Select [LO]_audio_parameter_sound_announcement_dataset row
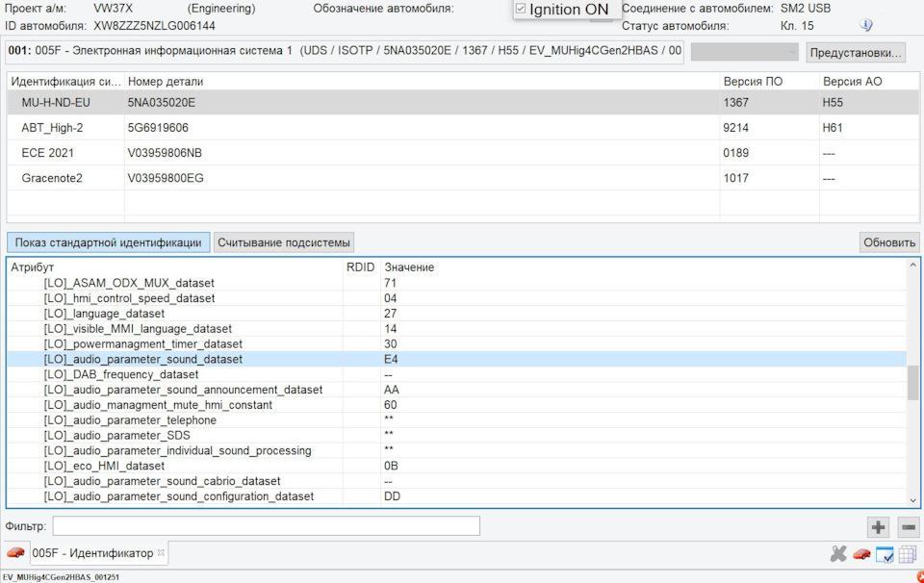The image size is (924, 583). (x=456, y=390)
